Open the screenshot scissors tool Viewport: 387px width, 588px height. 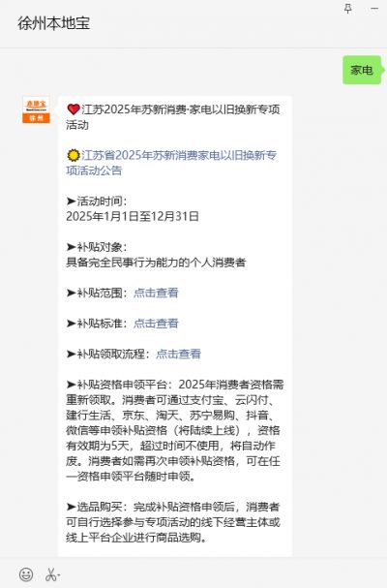[53, 574]
